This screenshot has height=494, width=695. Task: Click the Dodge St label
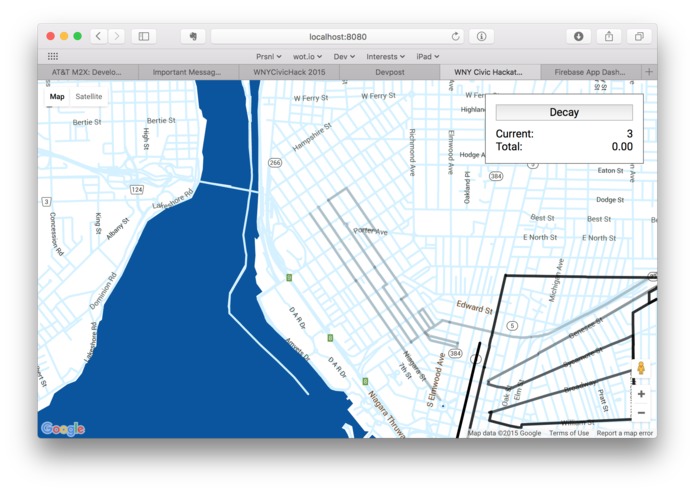point(609,200)
